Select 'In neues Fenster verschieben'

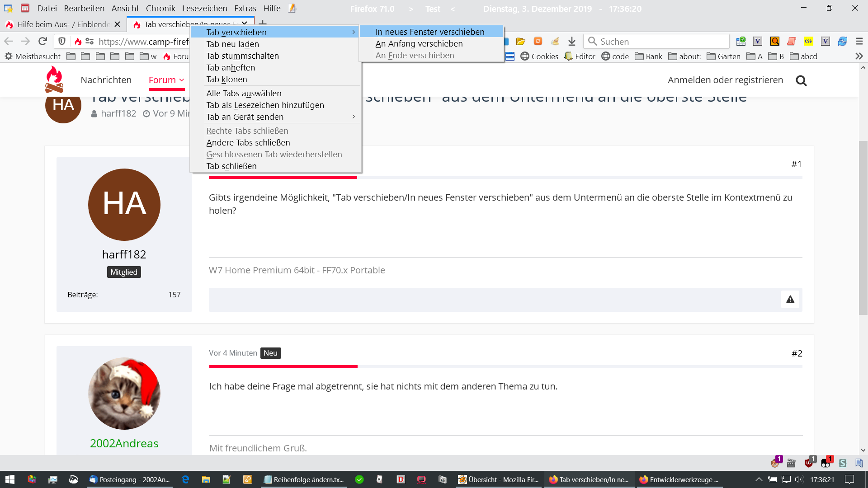click(x=429, y=32)
